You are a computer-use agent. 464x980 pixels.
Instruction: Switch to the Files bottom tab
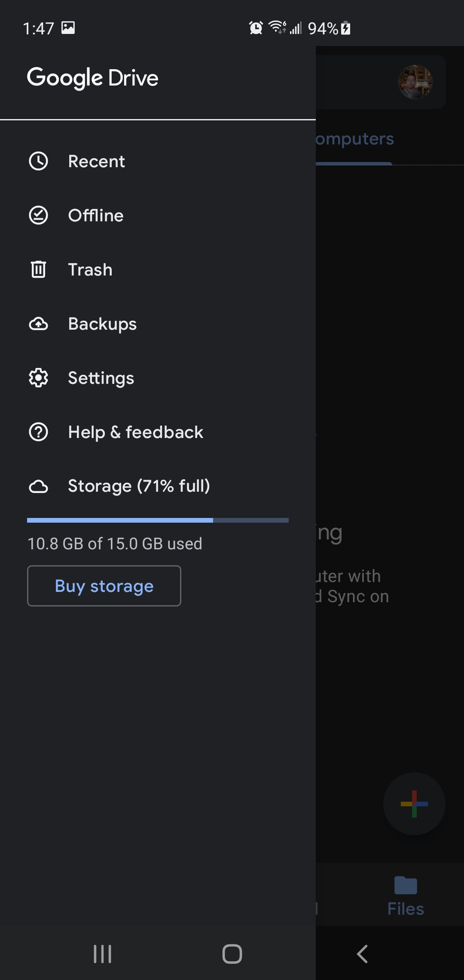coord(406,896)
